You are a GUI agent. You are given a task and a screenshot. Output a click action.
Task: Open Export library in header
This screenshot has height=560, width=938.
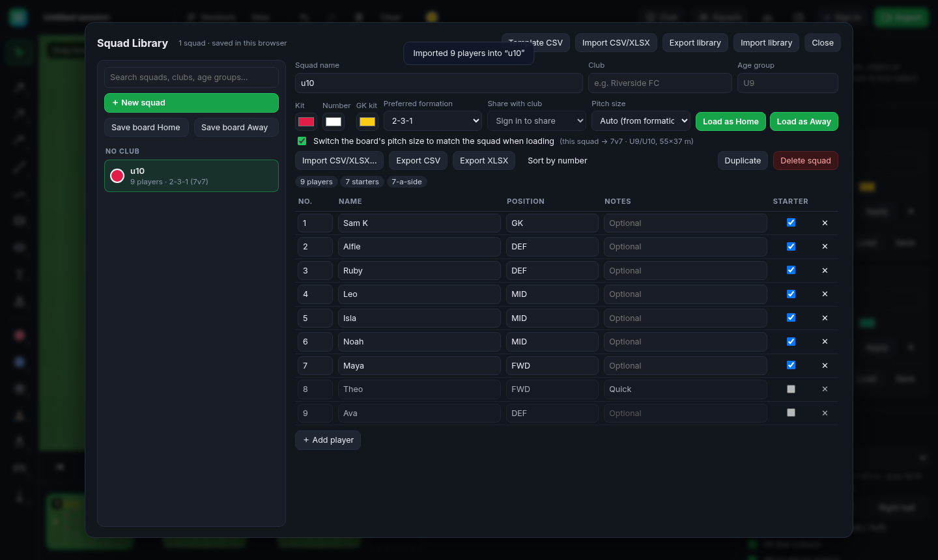pyautogui.click(x=695, y=43)
